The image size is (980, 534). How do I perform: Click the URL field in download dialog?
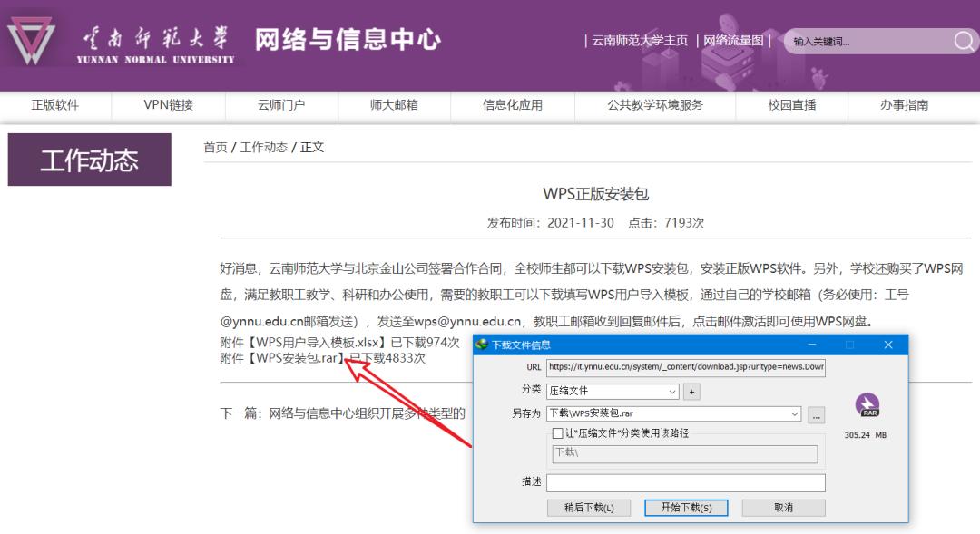tap(686, 367)
